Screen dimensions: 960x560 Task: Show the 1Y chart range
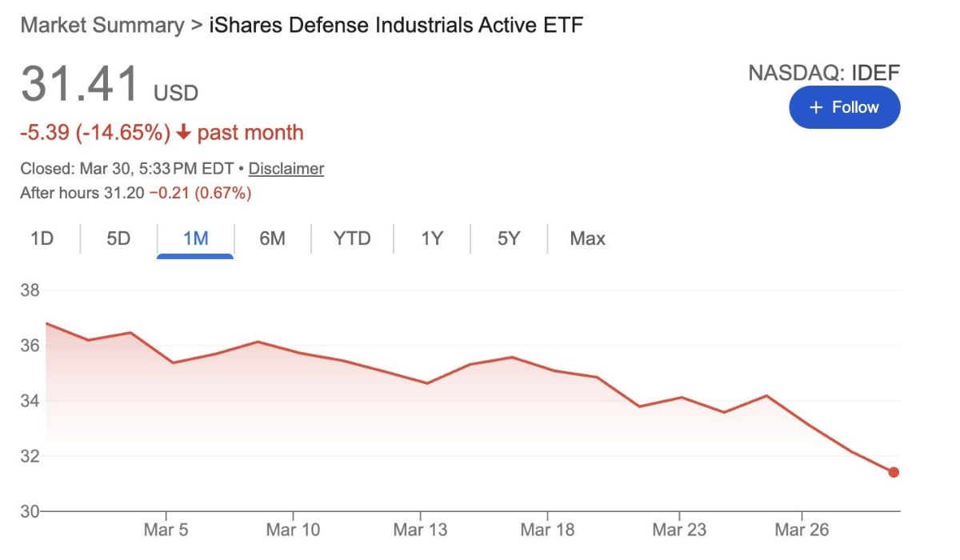pos(432,238)
